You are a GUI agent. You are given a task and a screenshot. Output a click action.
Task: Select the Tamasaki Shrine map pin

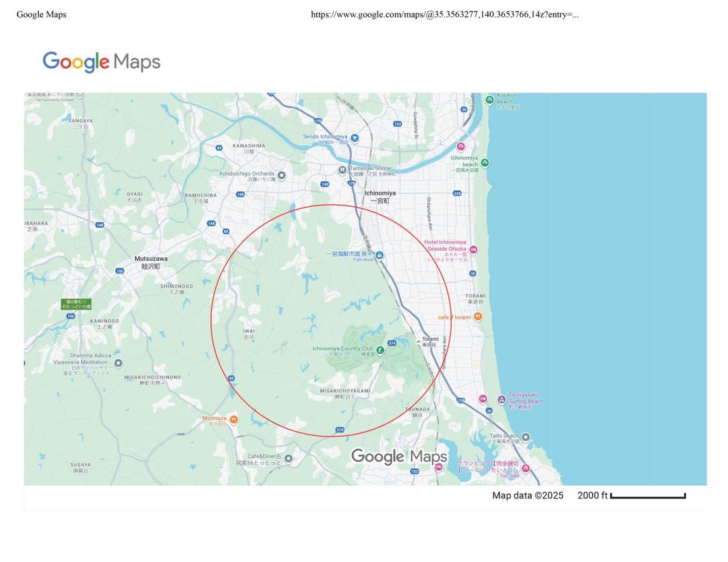(342, 170)
